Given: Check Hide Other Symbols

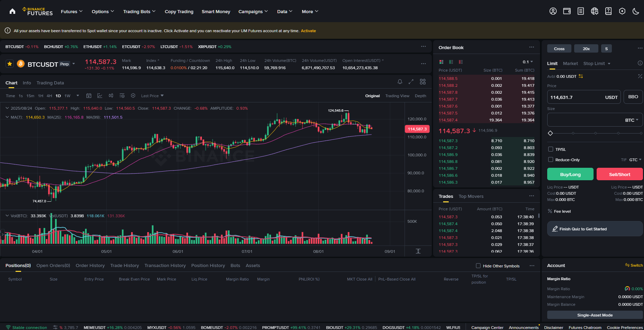Looking at the screenshot, I should (x=478, y=266).
